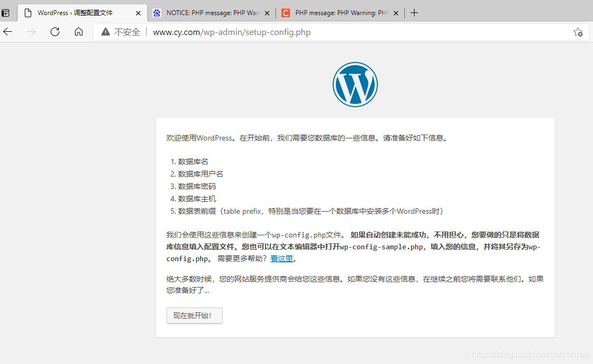Click the browser back arrow
Viewport: 593px width, 364px height.
(8, 32)
